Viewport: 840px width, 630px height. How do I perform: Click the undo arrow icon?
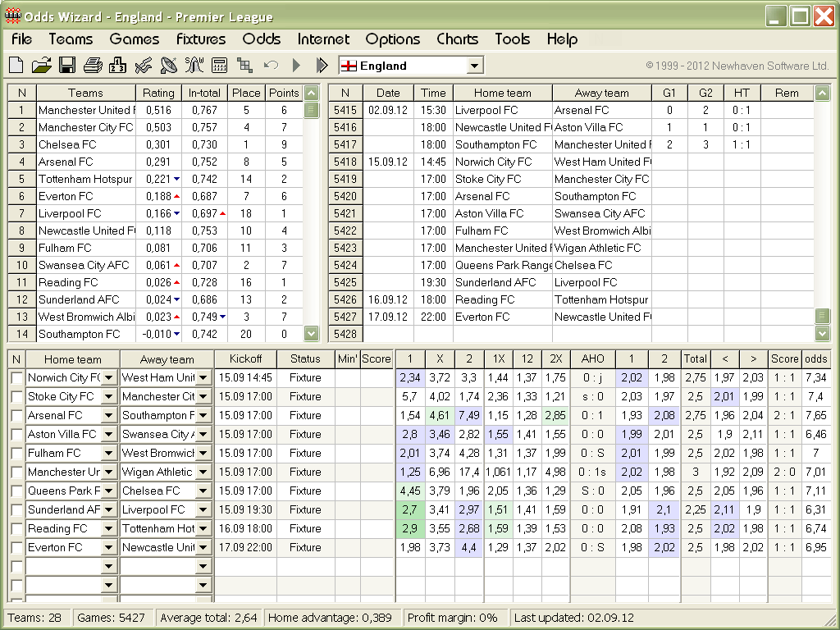pos(271,66)
